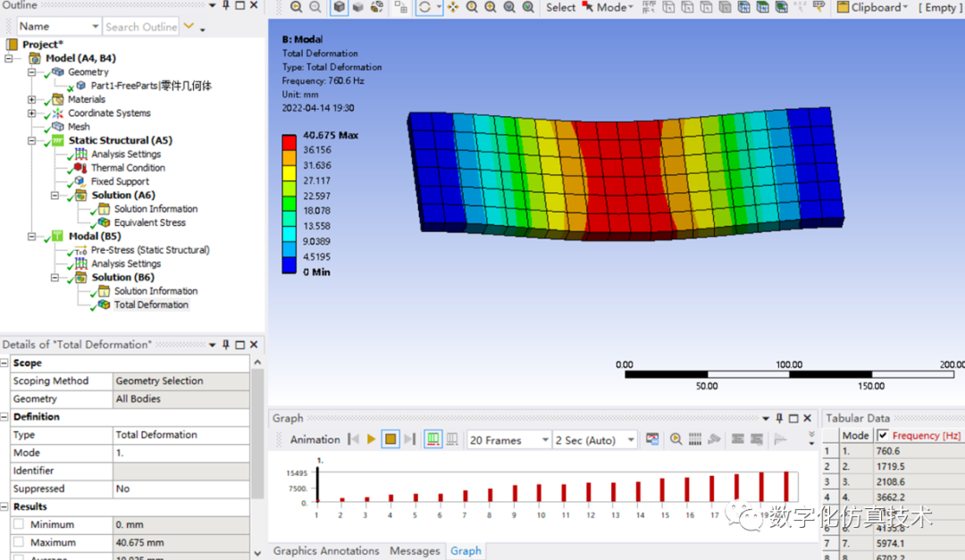Image resolution: width=965 pixels, height=560 pixels.
Task: Collapse the Scope section in Details
Action: 4,364
